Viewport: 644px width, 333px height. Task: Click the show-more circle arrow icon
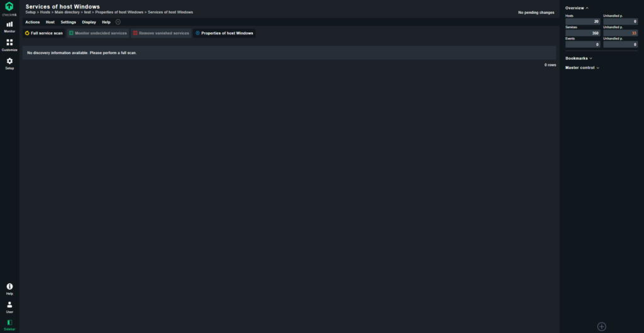pyautogui.click(x=118, y=22)
